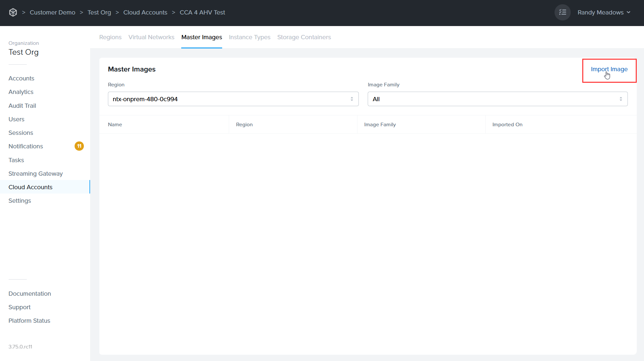The height and width of the screenshot is (361, 644).
Task: Open the Instance Types tab
Action: [x=250, y=37]
